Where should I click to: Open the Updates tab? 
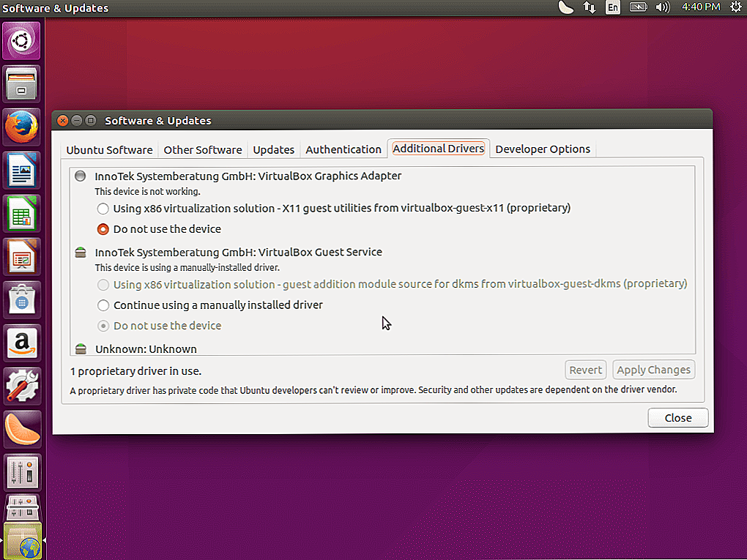(273, 149)
